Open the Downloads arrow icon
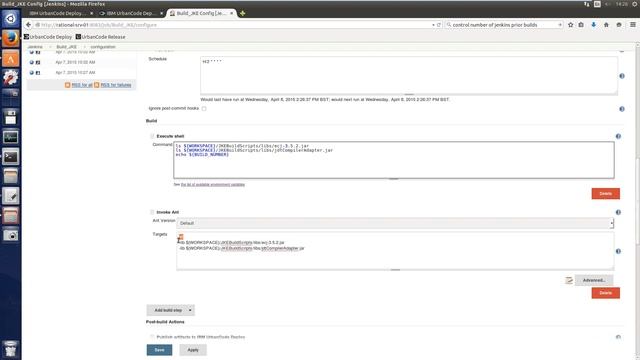This screenshot has width=640, height=360. 593,25
